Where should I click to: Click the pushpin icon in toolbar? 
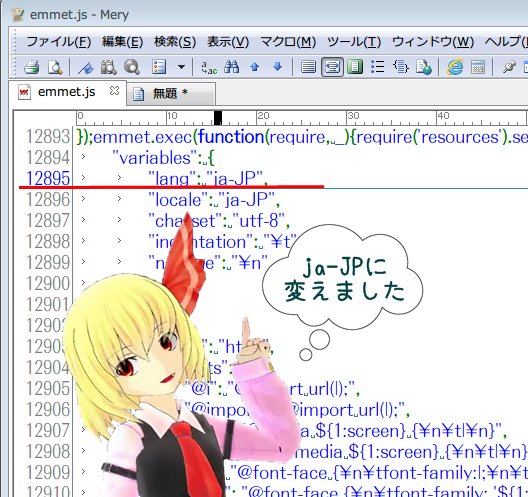509,66
